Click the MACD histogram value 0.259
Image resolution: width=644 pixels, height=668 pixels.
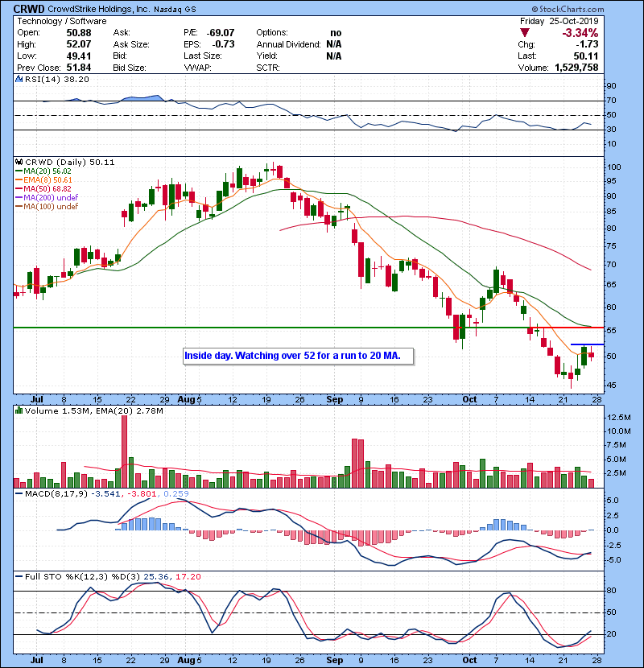[x=176, y=494]
